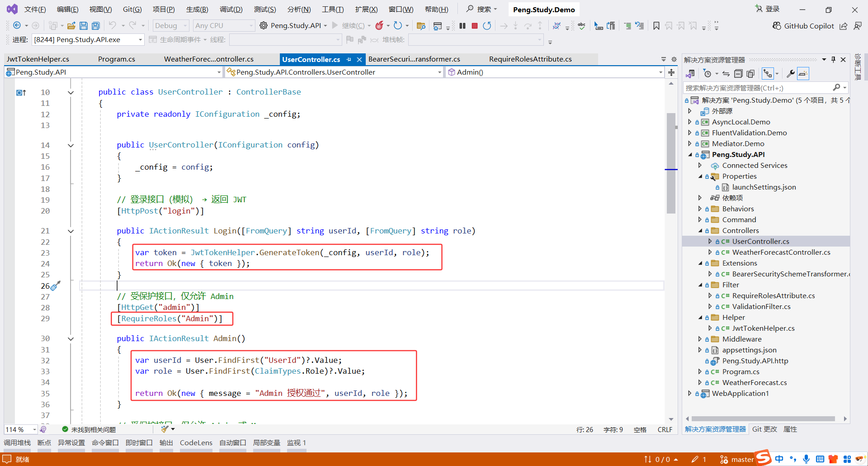Open the 114 % zoom level dropdown

[x=21, y=429]
